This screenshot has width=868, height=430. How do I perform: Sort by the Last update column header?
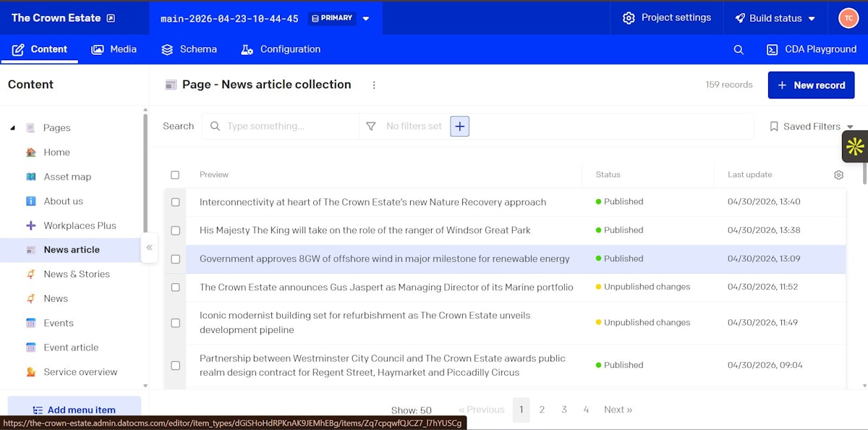pyautogui.click(x=749, y=174)
